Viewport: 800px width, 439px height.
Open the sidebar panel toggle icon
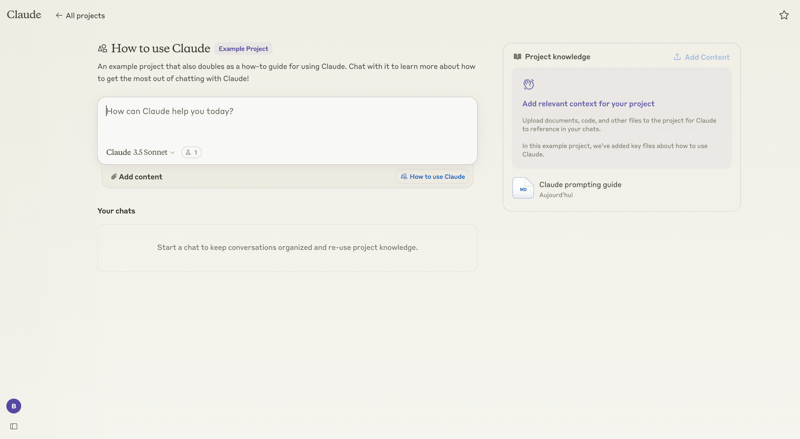click(14, 426)
